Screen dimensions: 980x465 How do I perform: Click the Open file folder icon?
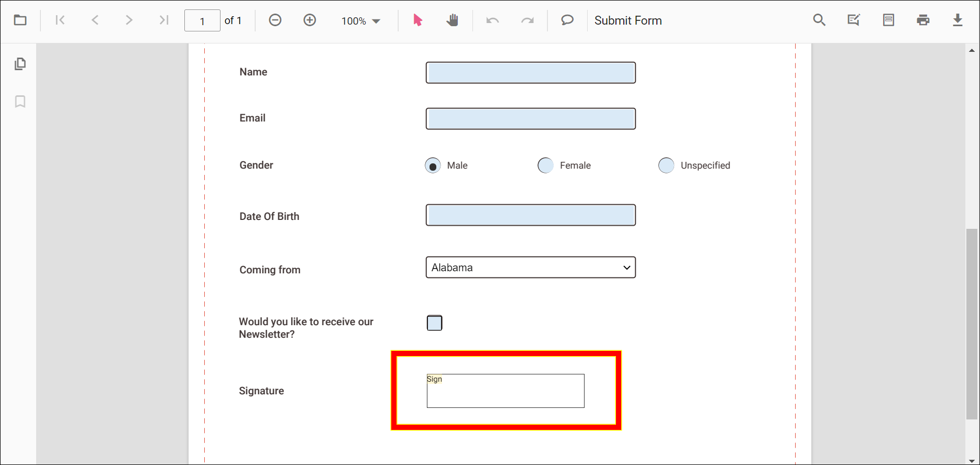pos(20,20)
